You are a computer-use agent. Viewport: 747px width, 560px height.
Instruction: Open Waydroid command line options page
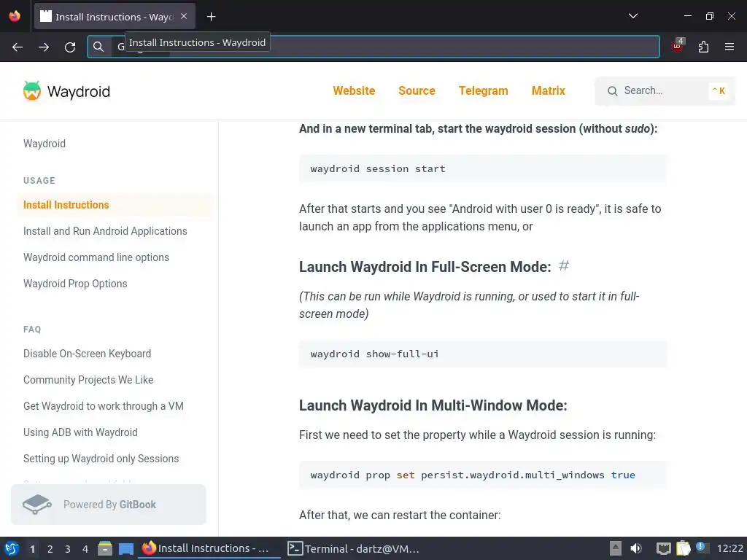coord(96,257)
